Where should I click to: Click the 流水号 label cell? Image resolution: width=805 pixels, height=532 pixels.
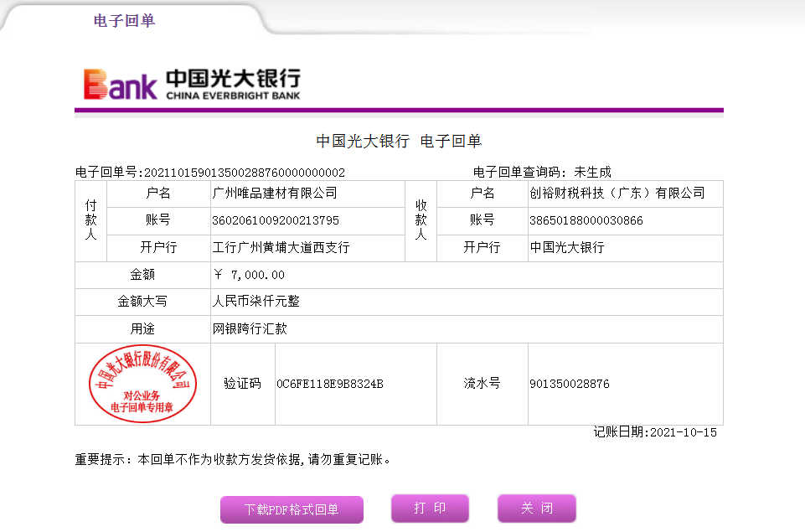[x=482, y=384]
